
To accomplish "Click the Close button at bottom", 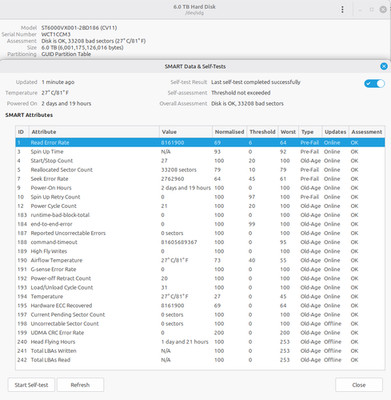I will (x=359, y=385).
